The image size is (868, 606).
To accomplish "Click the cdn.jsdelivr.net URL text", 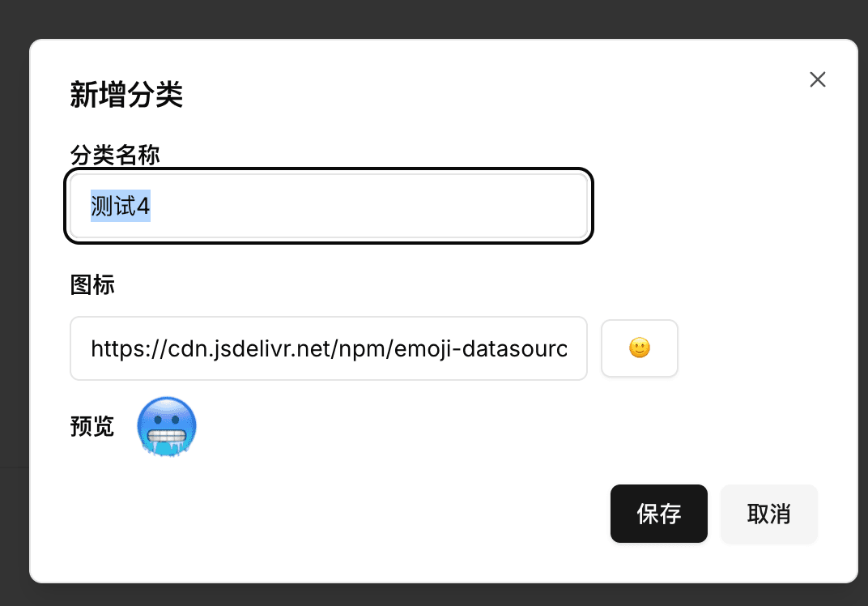I will click(x=328, y=348).
